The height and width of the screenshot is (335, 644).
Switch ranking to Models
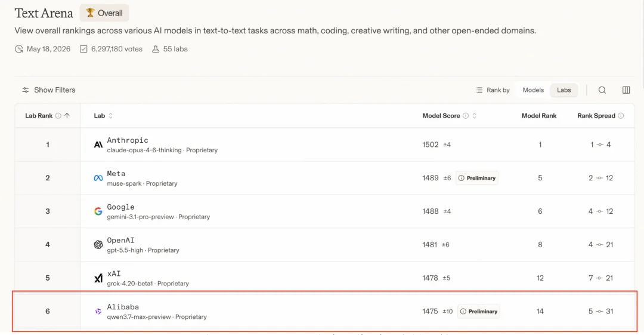click(x=533, y=90)
